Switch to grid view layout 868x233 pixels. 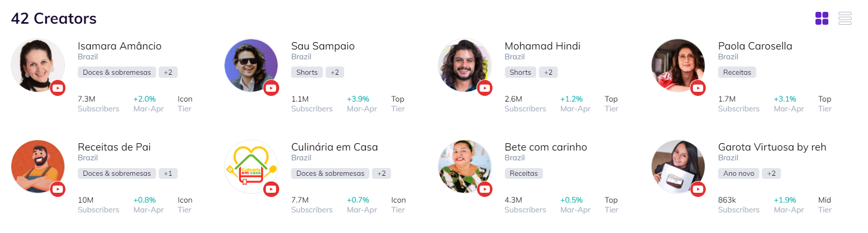[x=822, y=19]
